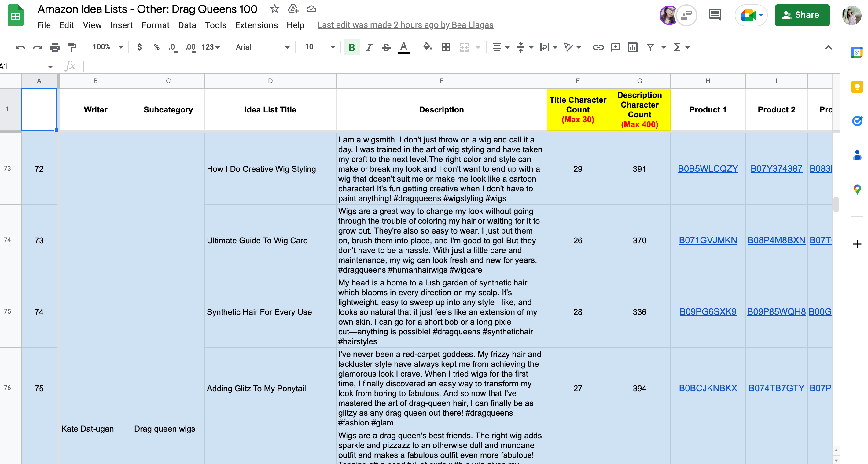Insert a chart
Screen dimensions: 868x464
coord(632,47)
